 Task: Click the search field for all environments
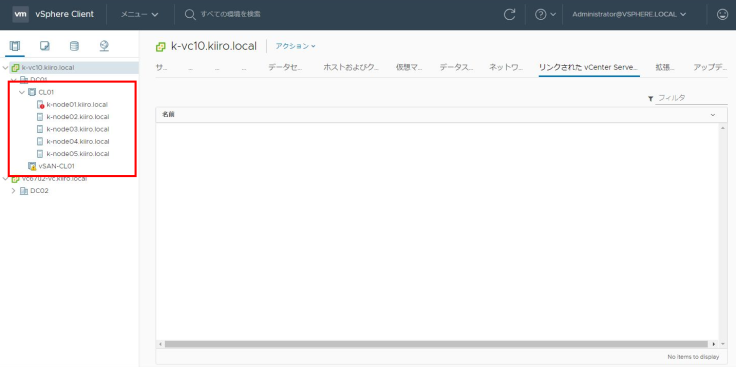230,14
